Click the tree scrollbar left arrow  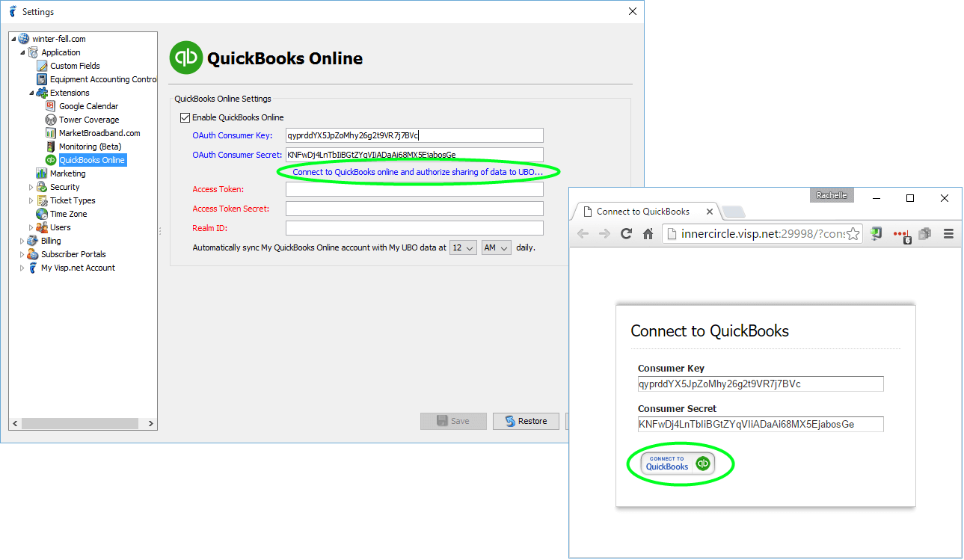(15, 424)
